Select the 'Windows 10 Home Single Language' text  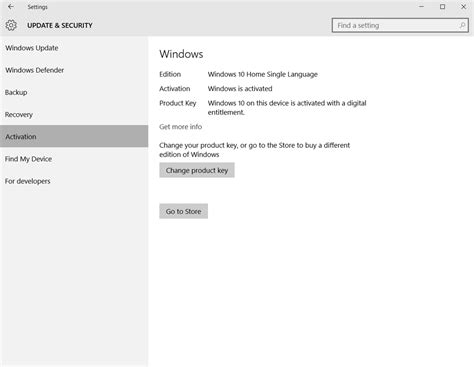pyautogui.click(x=263, y=74)
